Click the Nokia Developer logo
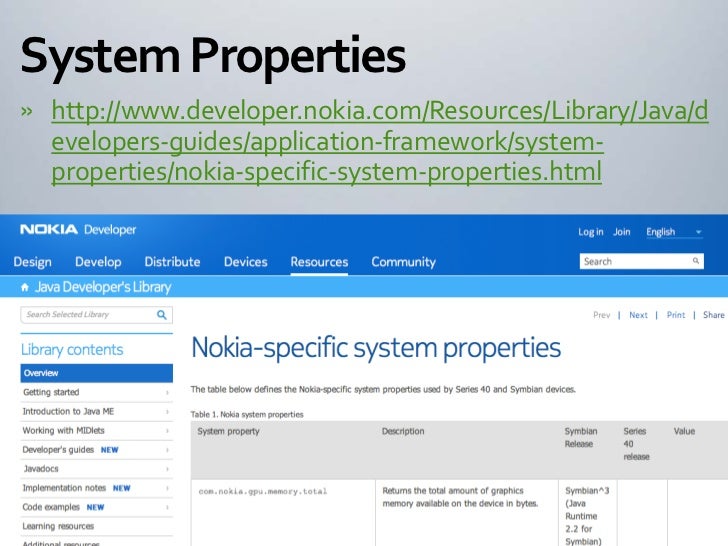This screenshot has width=728, height=546. [78, 229]
